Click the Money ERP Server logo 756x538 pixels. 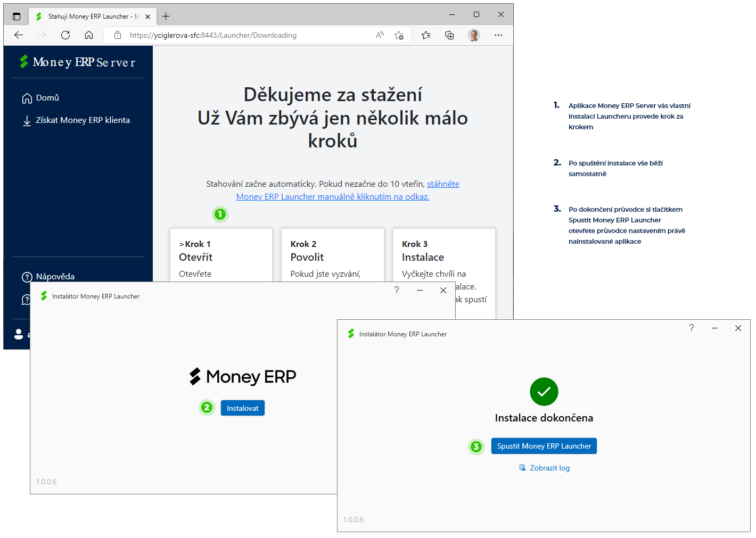tap(77, 62)
